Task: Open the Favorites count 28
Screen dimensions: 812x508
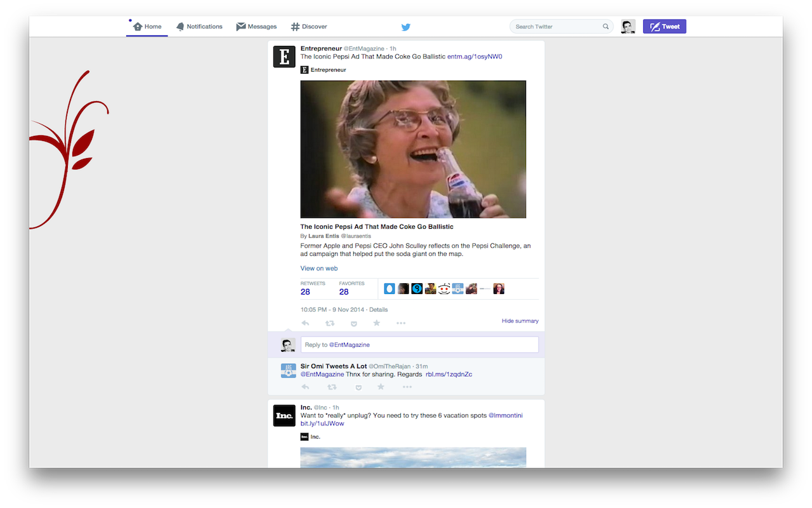Action: (344, 292)
